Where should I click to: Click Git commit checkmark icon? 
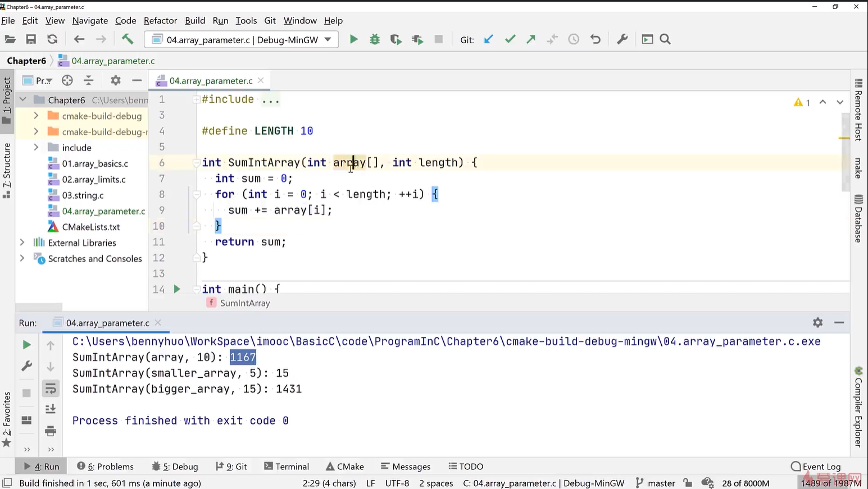tap(510, 39)
